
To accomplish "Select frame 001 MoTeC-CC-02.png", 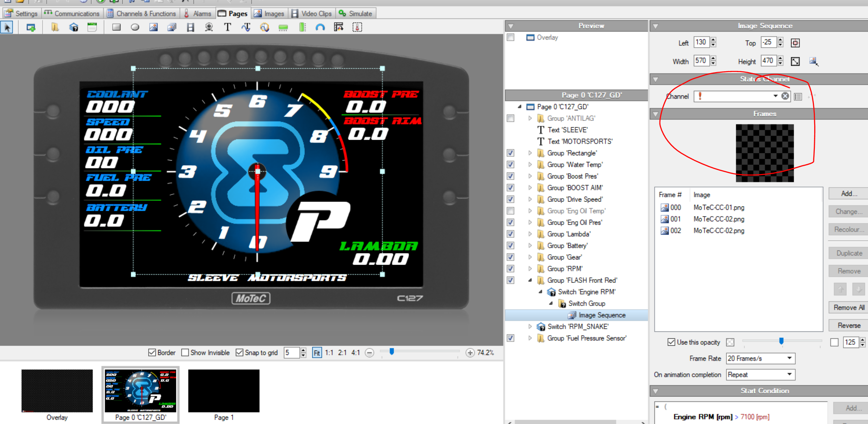I will [738, 219].
